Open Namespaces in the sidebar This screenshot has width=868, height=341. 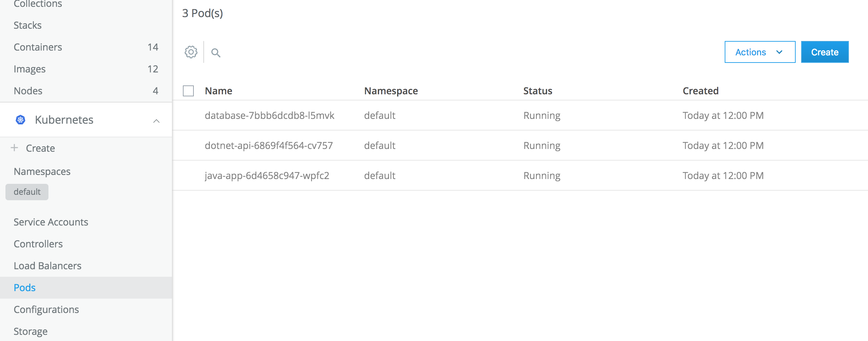coord(42,172)
